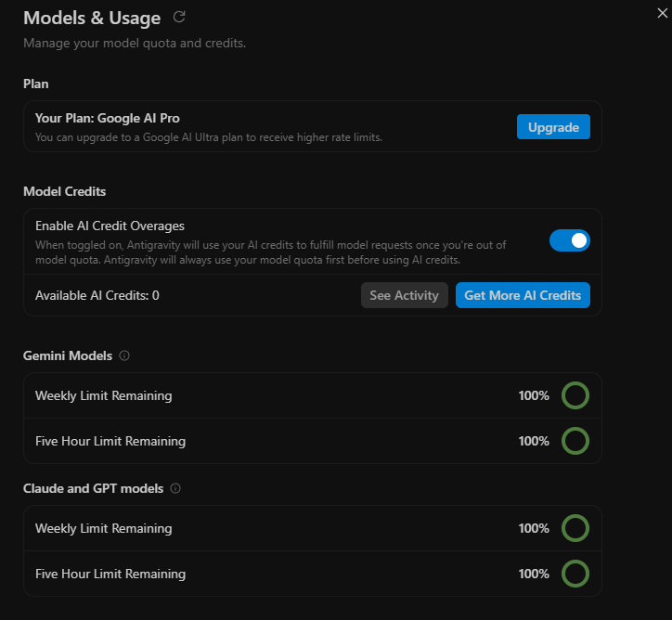Click Claude and GPT Weekly Limit ring
This screenshot has height=620, width=672.
(575, 528)
